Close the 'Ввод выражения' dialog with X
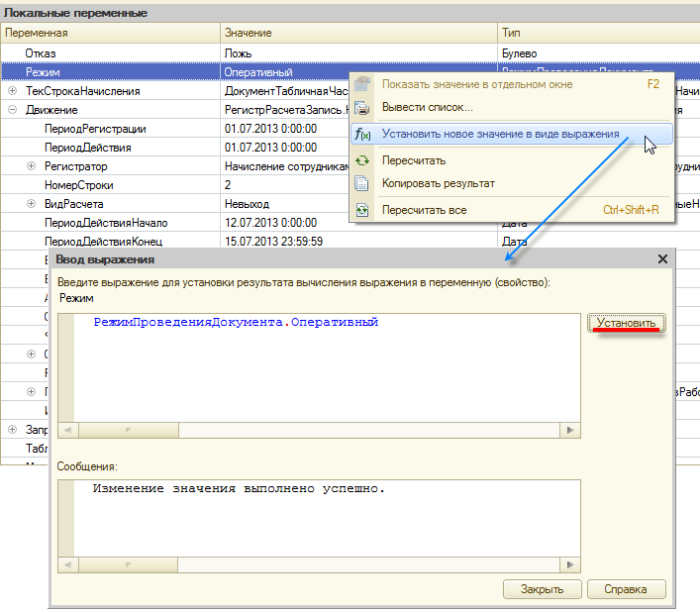Image resolution: width=700 pixels, height=612 pixels. click(x=662, y=258)
